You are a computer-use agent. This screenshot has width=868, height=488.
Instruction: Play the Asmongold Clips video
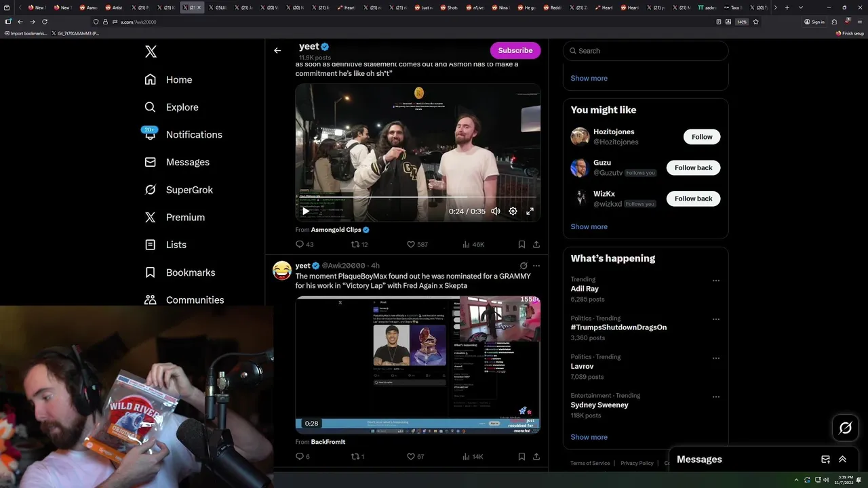click(306, 211)
